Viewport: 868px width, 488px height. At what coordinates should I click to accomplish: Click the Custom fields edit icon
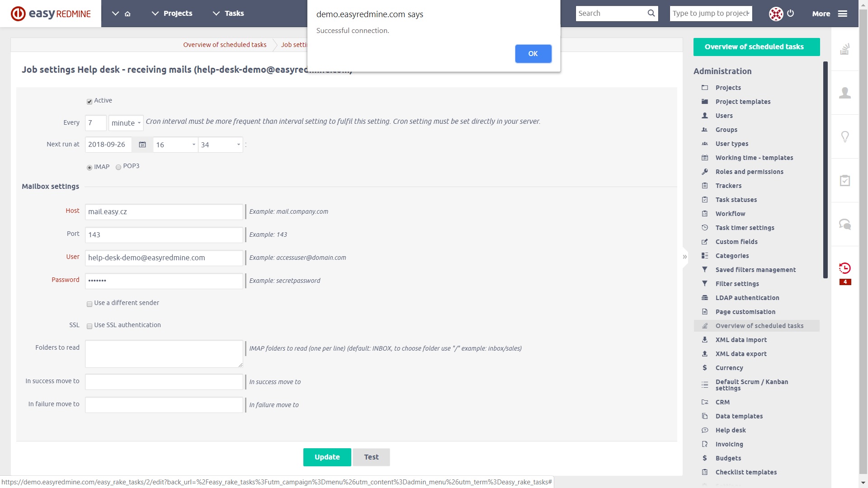pyautogui.click(x=705, y=242)
